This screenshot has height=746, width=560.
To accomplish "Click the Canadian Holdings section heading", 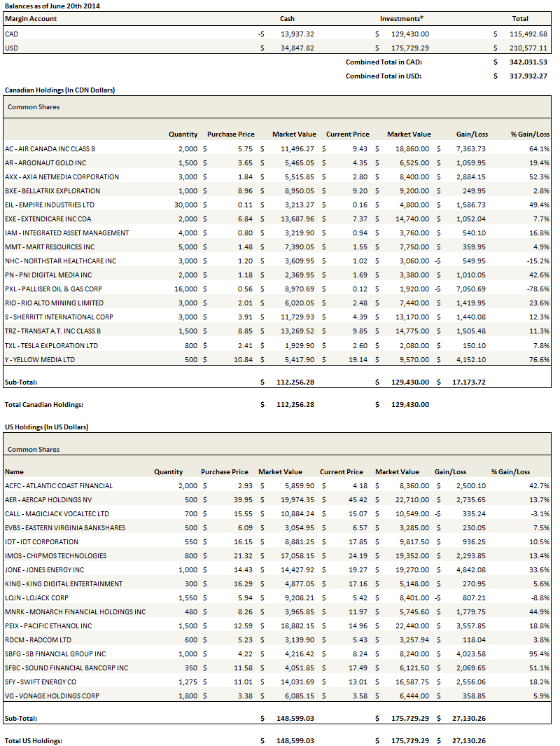I will (x=60, y=90).
